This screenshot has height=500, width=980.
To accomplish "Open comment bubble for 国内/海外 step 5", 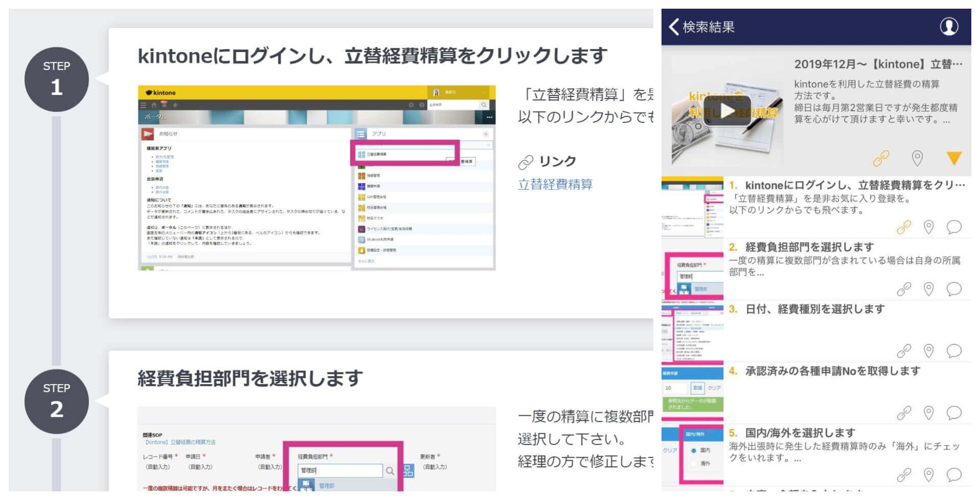I will 953,475.
